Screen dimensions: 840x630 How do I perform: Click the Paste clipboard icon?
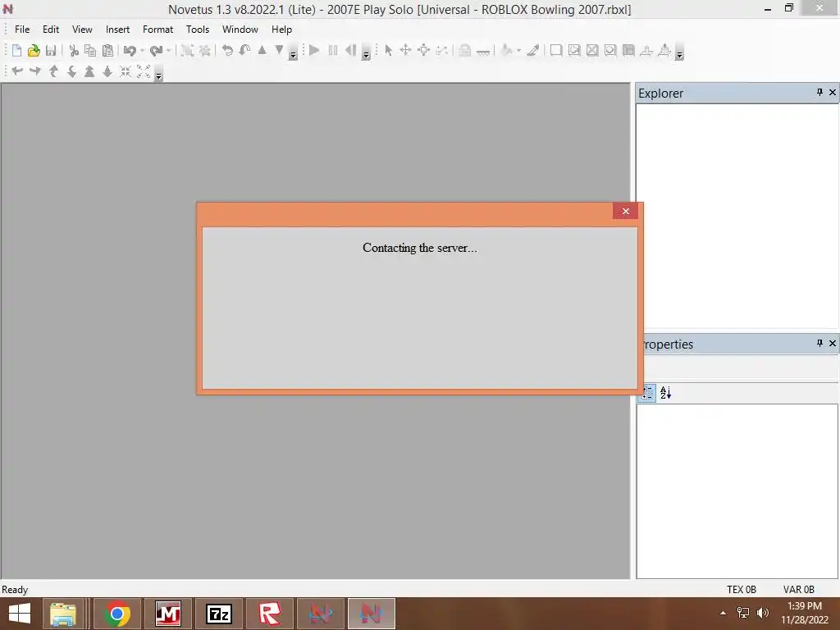(107, 50)
